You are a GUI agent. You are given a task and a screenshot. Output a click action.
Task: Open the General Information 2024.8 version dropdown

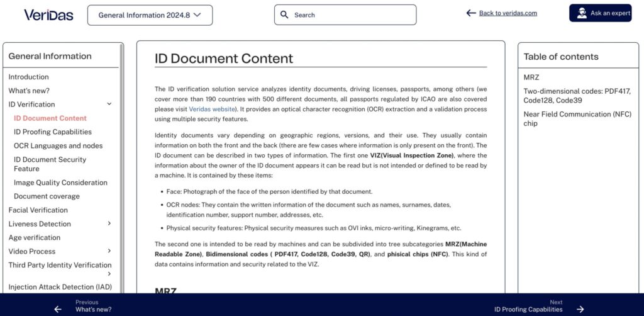tap(150, 15)
